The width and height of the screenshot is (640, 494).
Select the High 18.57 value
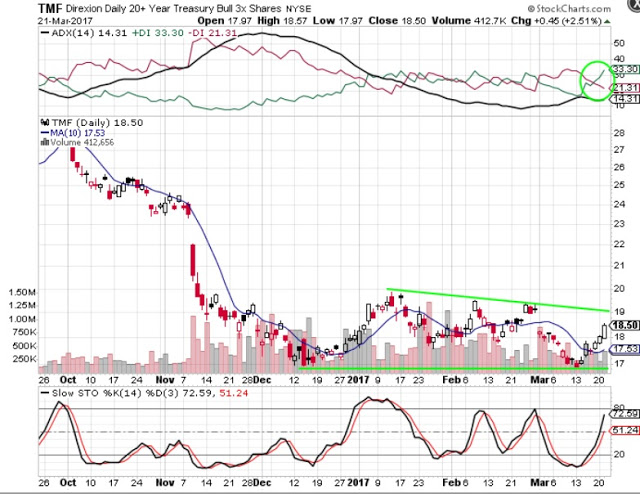coord(282,21)
